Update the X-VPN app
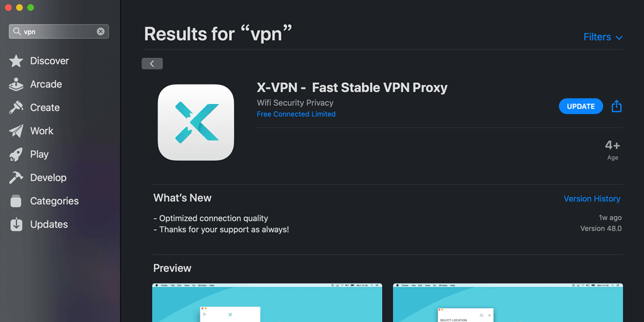 tap(581, 106)
